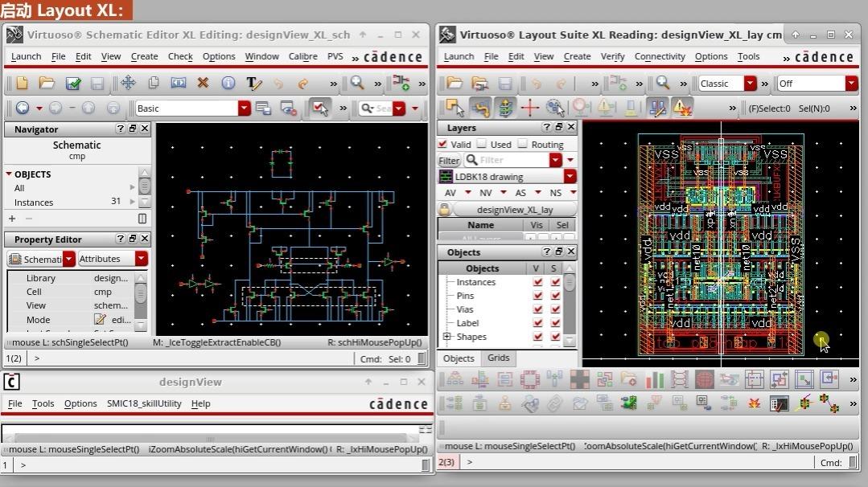
Task: Click the plus icon in Navigator panel
Action: point(12,219)
